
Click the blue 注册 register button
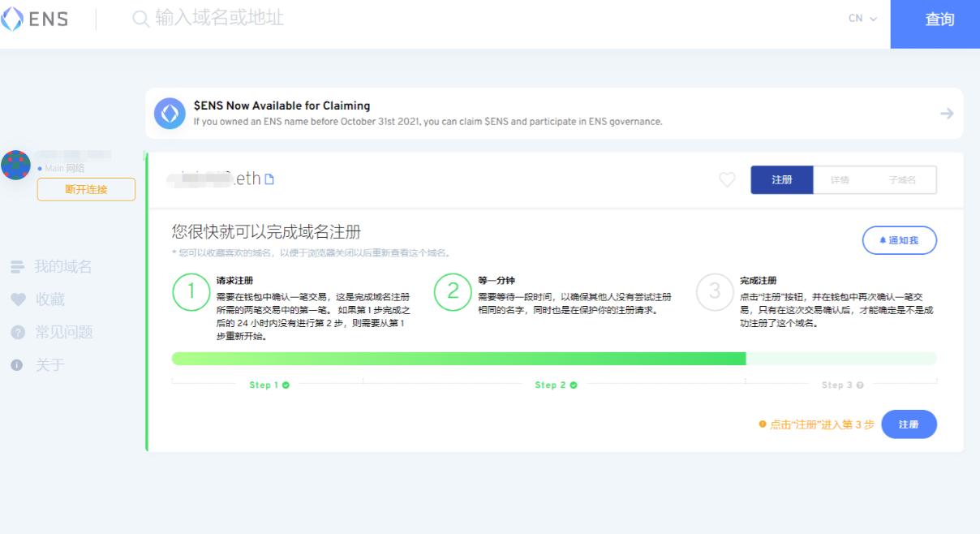point(909,424)
